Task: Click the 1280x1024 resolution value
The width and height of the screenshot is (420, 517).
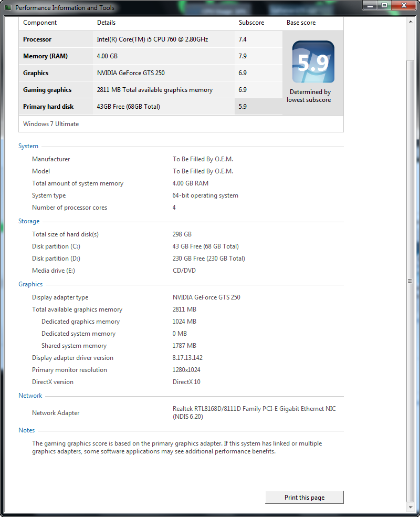Action: (186, 370)
